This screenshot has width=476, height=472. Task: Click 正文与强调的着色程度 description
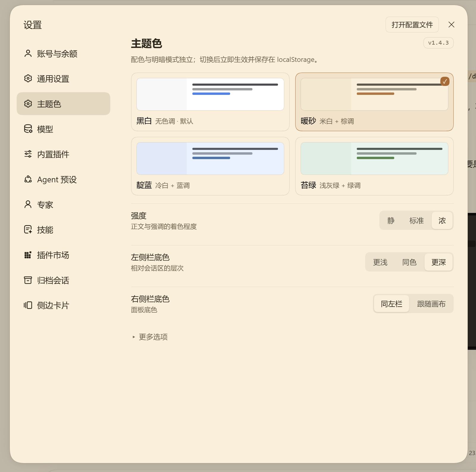point(164,227)
